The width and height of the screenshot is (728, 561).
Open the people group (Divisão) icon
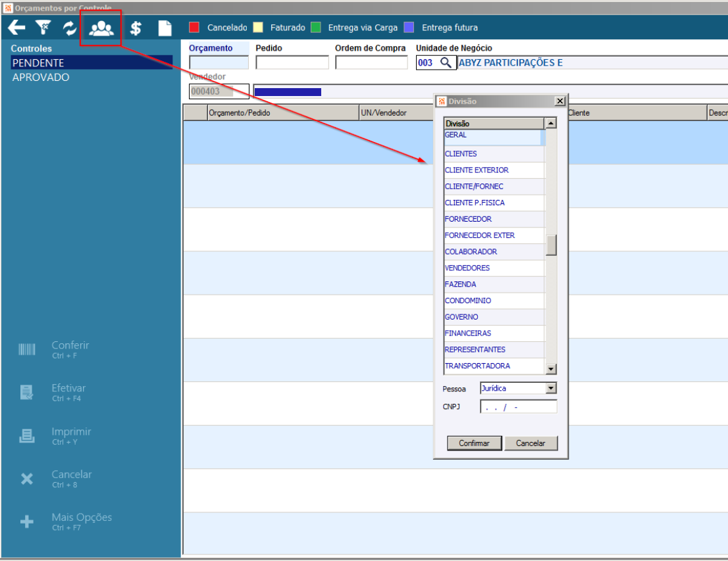(101, 29)
